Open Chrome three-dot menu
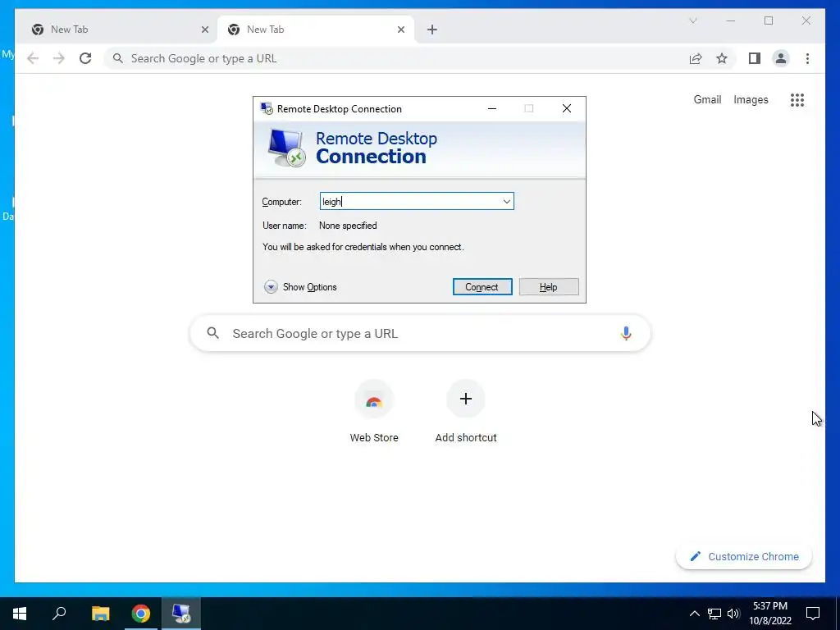Screen dimensions: 840x630 coord(807,58)
